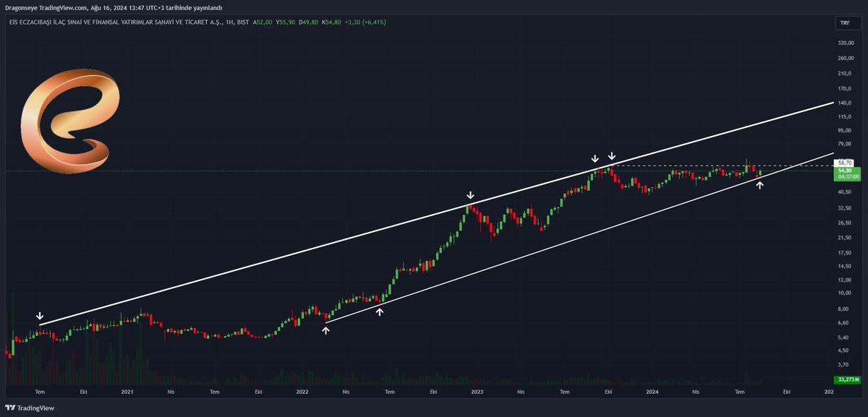Click the 21,50 price axis label
This screenshot has height=417, width=868.
pyautogui.click(x=844, y=237)
